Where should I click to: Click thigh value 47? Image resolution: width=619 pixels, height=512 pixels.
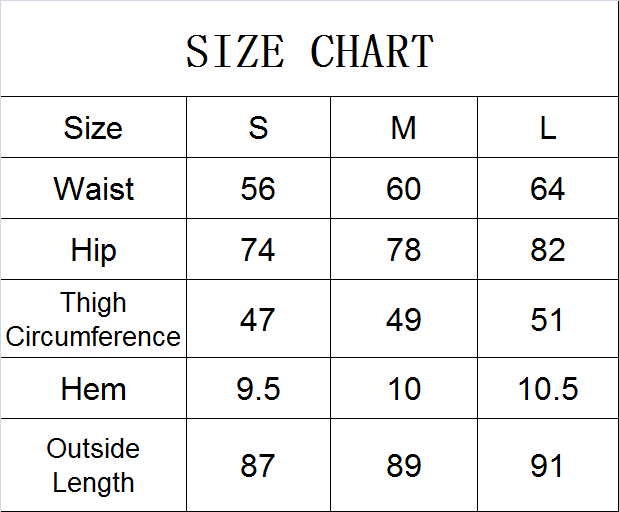click(258, 320)
